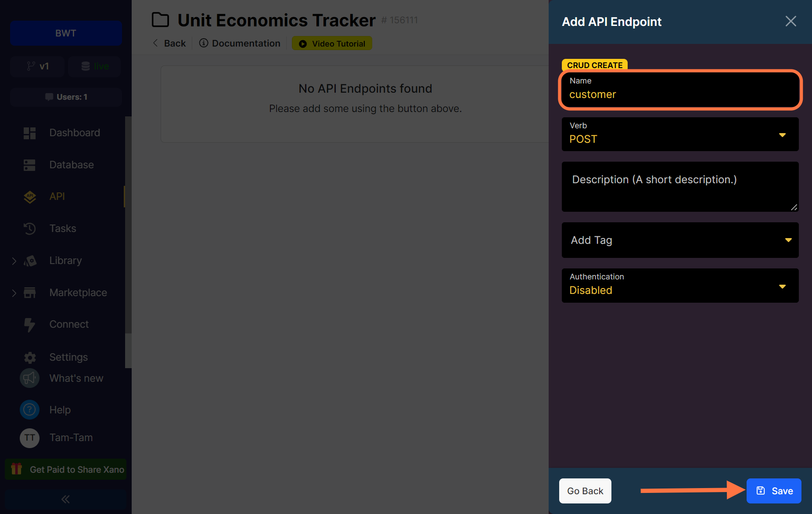This screenshot has width=812, height=514.
Task: Open the Video Tutorial link
Action: point(332,43)
